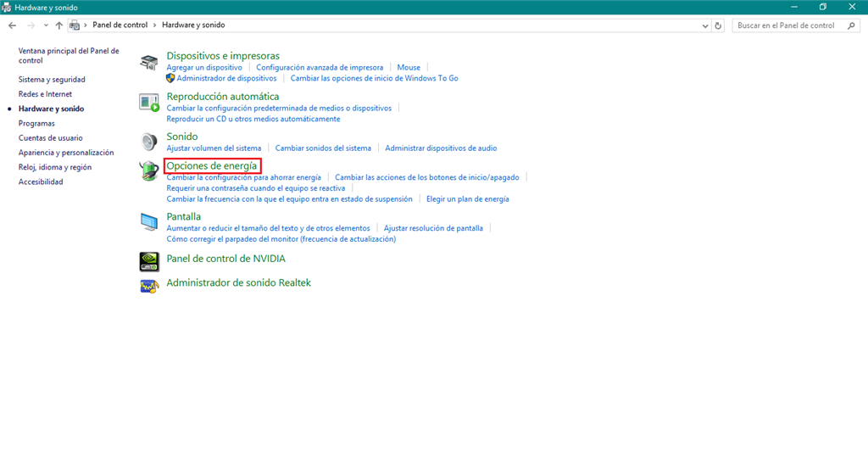Click Elegir un plan de energía

pyautogui.click(x=468, y=198)
